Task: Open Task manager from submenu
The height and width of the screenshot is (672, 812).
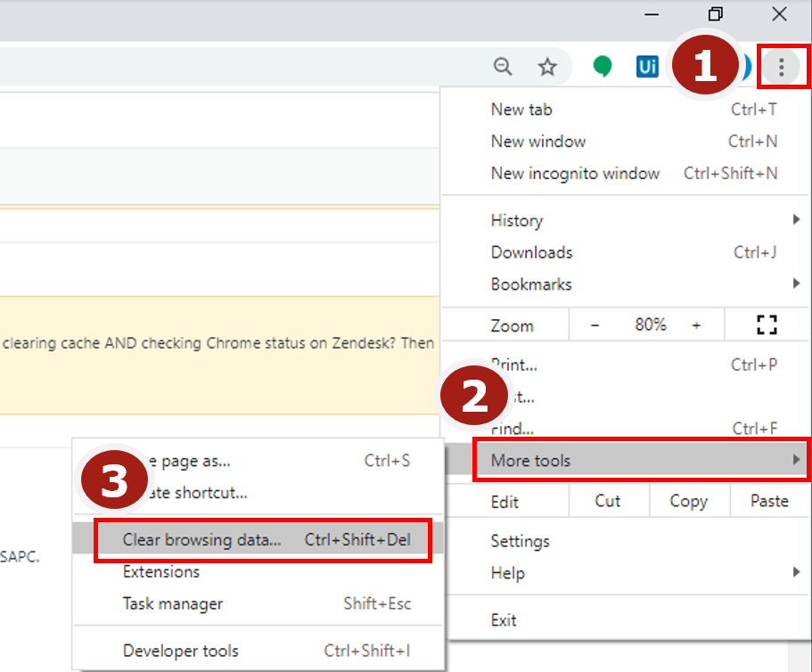Action: [x=173, y=603]
